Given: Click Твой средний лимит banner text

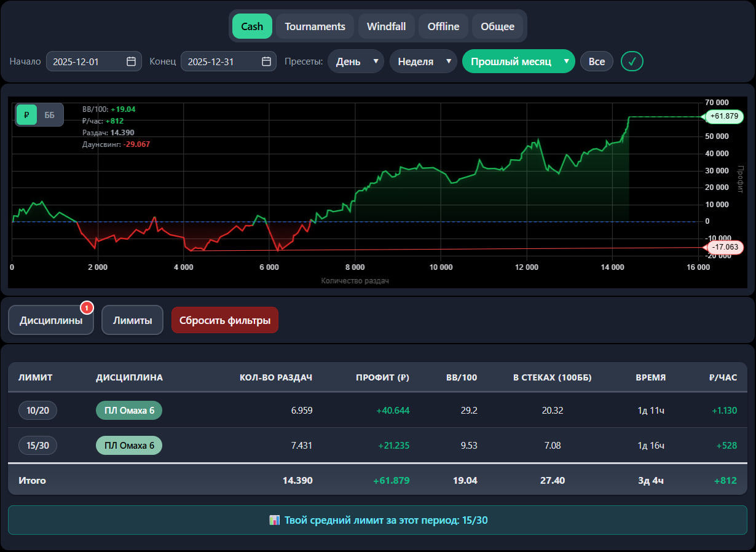Looking at the screenshot, I should [386, 520].
